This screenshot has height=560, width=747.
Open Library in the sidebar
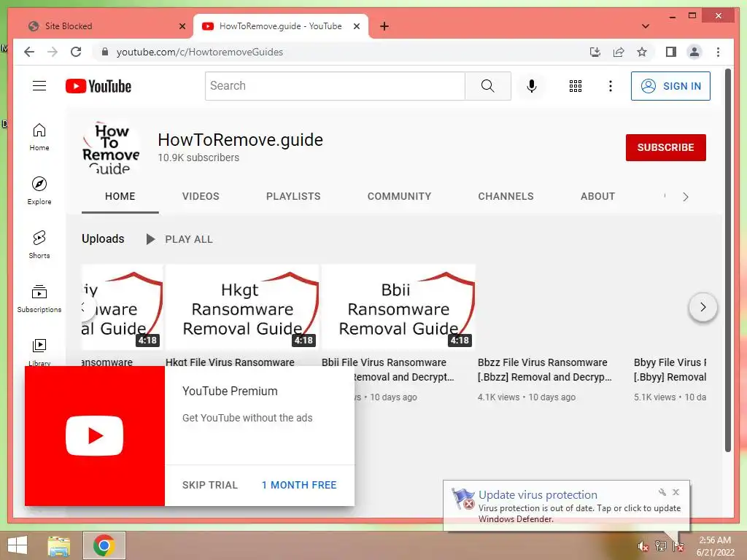point(39,351)
